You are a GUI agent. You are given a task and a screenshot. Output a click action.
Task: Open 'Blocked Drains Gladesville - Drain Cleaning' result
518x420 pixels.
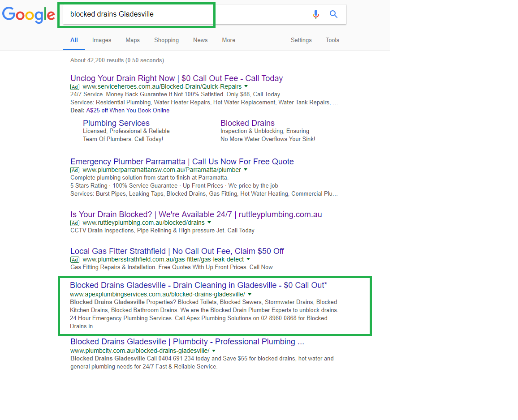[x=198, y=285]
